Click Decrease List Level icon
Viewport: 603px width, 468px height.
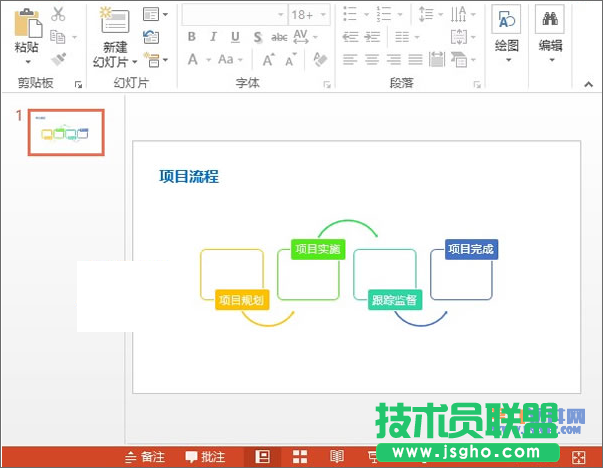coord(350,37)
